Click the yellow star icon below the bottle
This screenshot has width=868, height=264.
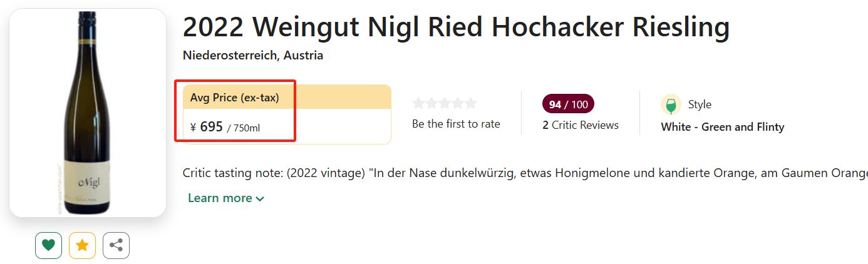click(82, 245)
